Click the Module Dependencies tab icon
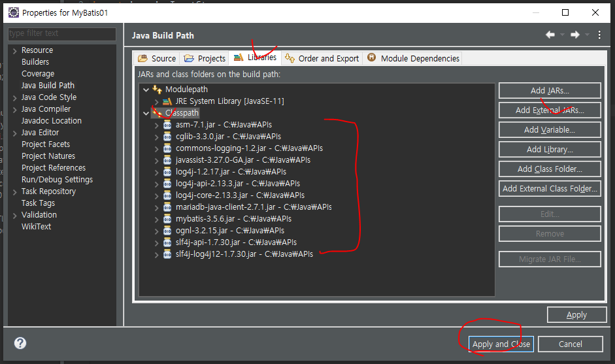This screenshot has height=364, width=615. (371, 58)
